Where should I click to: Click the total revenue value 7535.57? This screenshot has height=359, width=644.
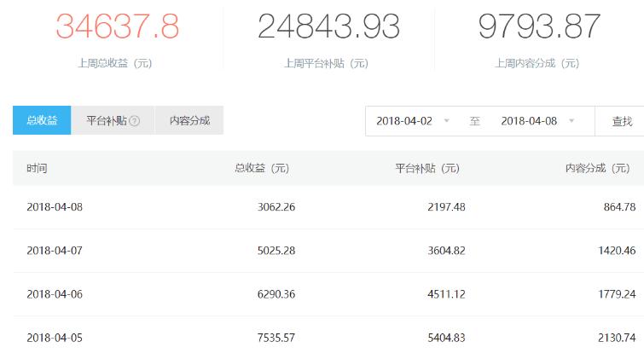276,338
